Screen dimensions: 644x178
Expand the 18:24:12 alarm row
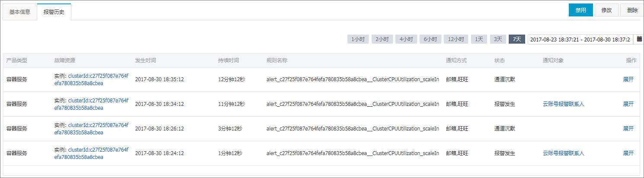628,153
